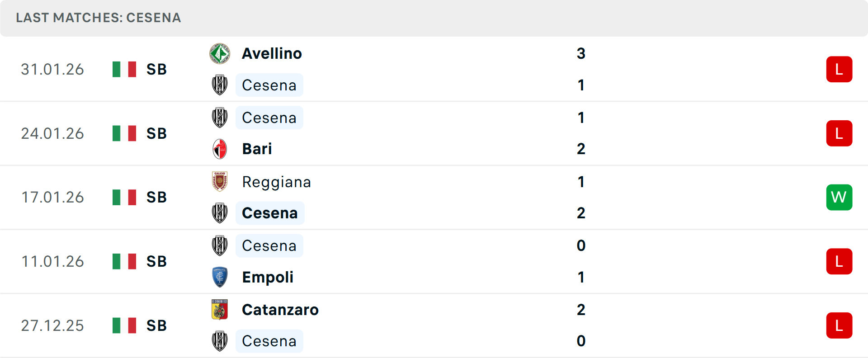Click the Catanzaro club crest icon

pos(220,310)
